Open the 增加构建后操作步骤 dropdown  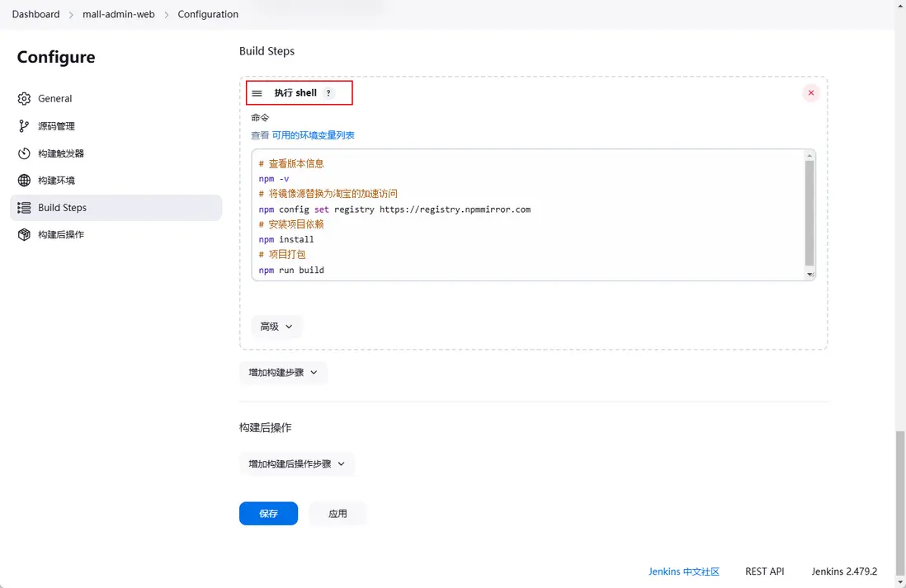click(296, 463)
